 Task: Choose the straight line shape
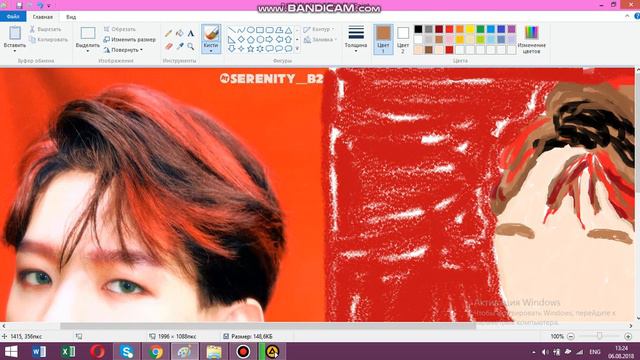[x=231, y=30]
